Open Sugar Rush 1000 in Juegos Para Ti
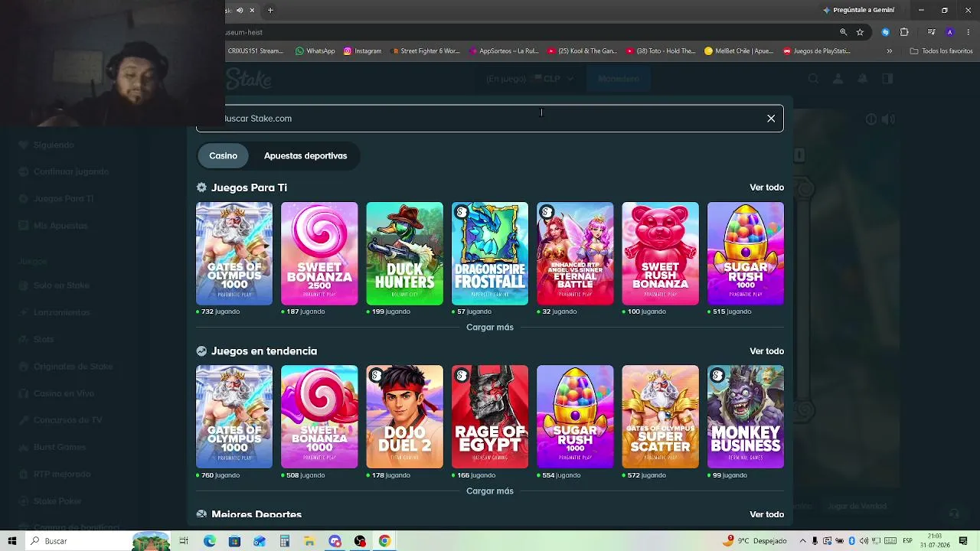Image resolution: width=980 pixels, height=551 pixels. tap(746, 253)
